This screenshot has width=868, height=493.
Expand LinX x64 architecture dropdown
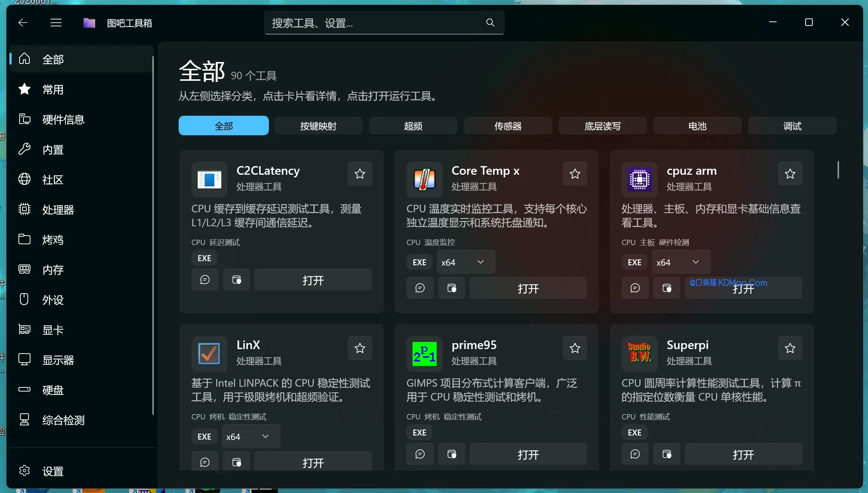[251, 436]
